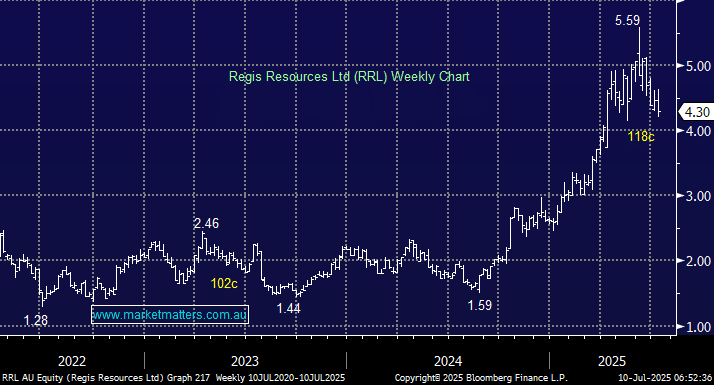Click the 4.30 current price tag
Screen dimensions: 714x385
pos(696,112)
